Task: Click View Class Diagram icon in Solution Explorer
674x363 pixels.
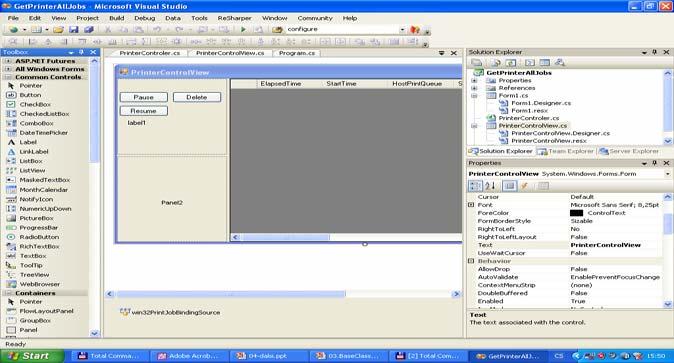Action: (x=559, y=63)
